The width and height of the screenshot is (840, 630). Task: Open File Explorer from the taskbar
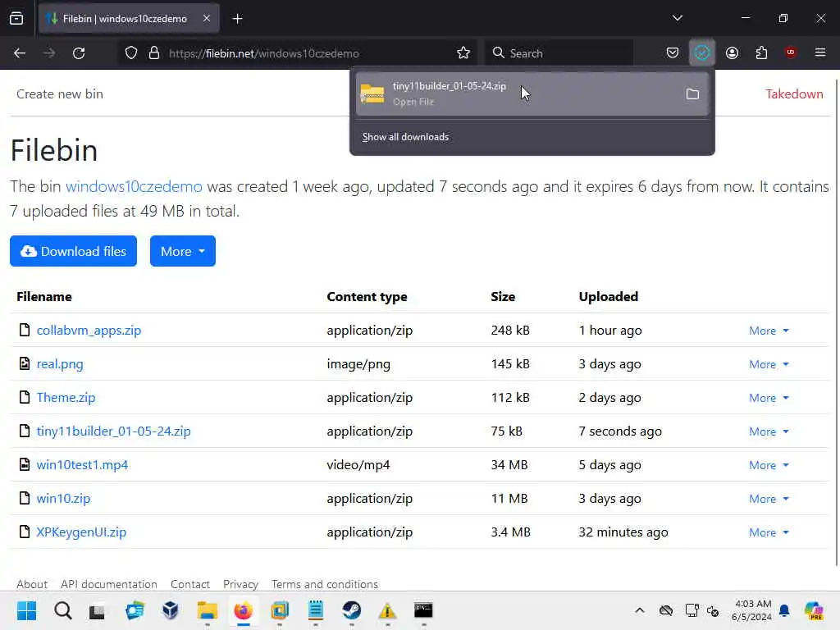pos(208,610)
